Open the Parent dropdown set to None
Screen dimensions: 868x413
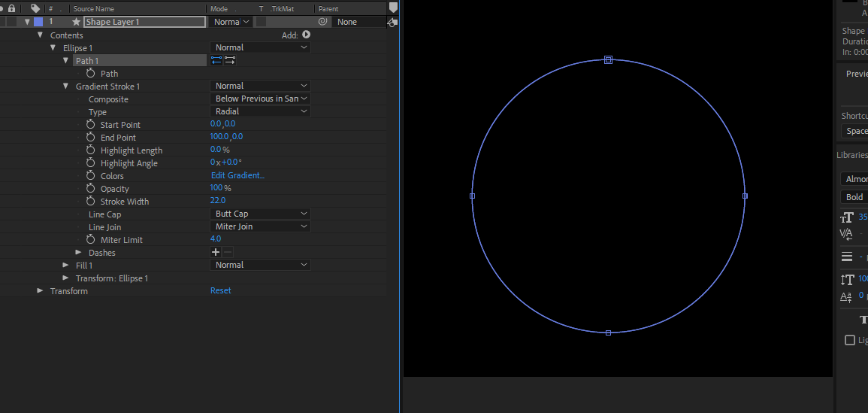[358, 22]
